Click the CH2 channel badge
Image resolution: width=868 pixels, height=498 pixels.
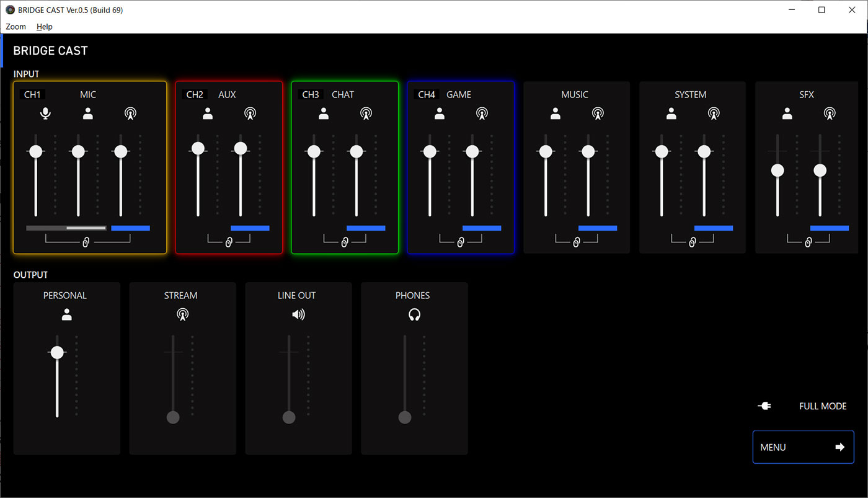pos(195,95)
